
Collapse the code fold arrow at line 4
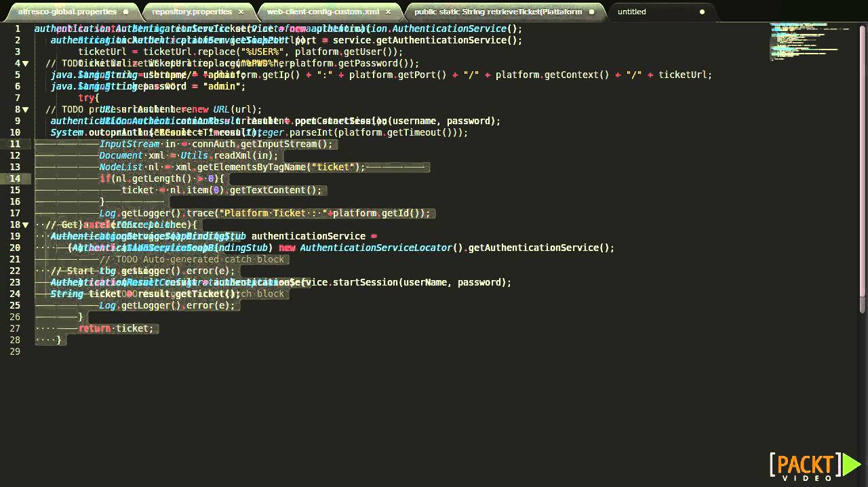[26, 63]
